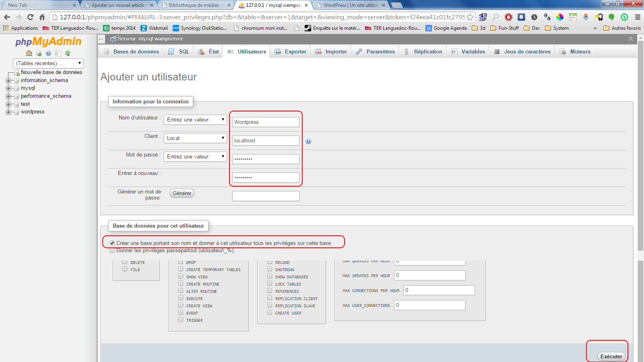The height and width of the screenshot is (362, 644).
Task: Switch to the WordPress browser tab
Action: coord(350,5)
